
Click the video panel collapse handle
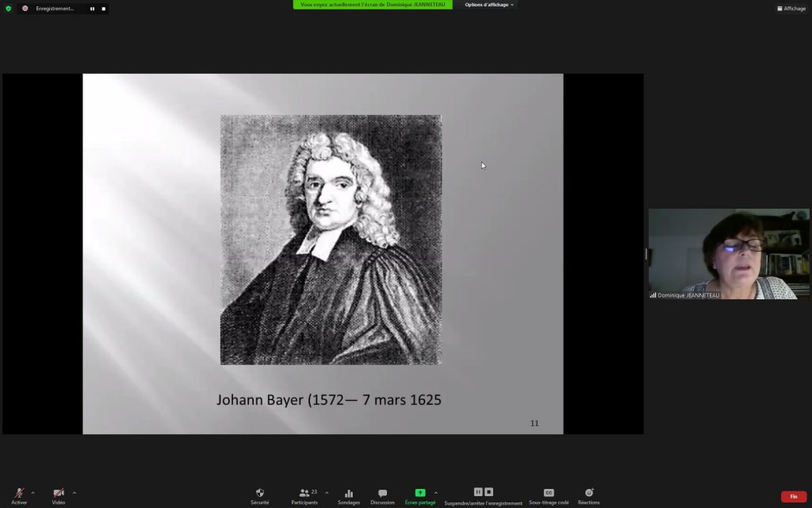[645, 254]
